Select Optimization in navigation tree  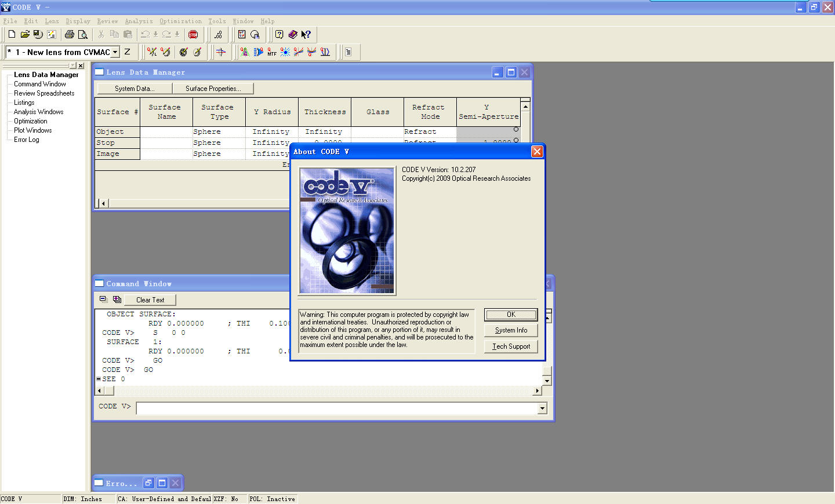coord(31,121)
